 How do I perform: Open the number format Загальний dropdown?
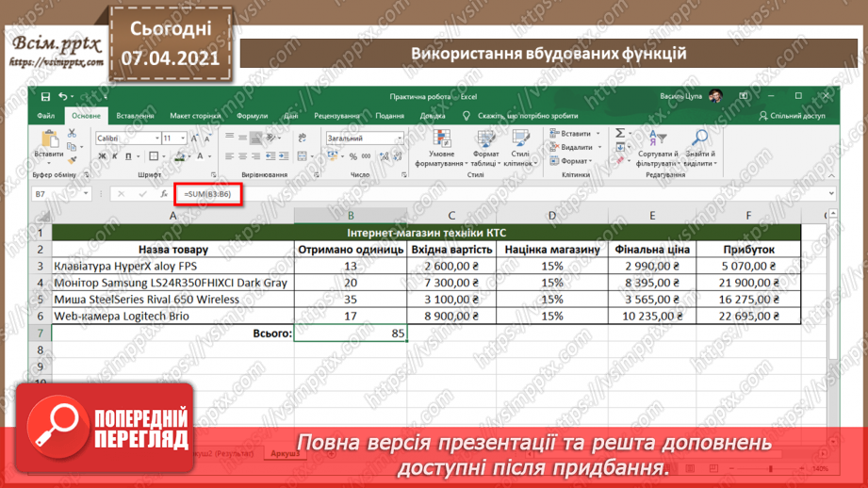tap(400, 138)
